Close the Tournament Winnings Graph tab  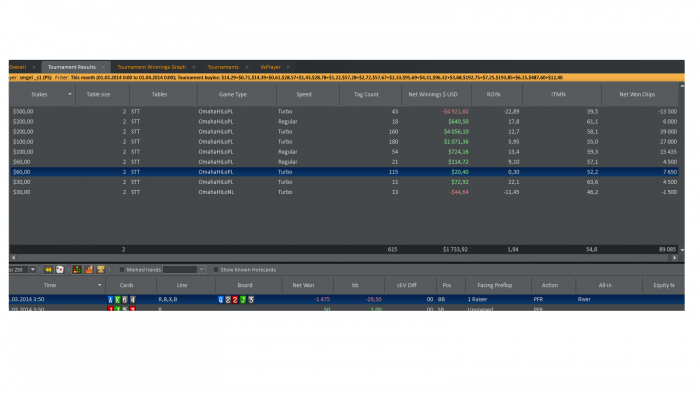tap(194, 67)
